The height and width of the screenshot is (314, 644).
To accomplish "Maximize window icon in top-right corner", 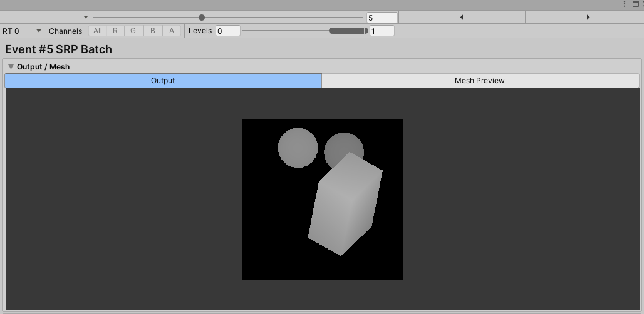I will (636, 4).
